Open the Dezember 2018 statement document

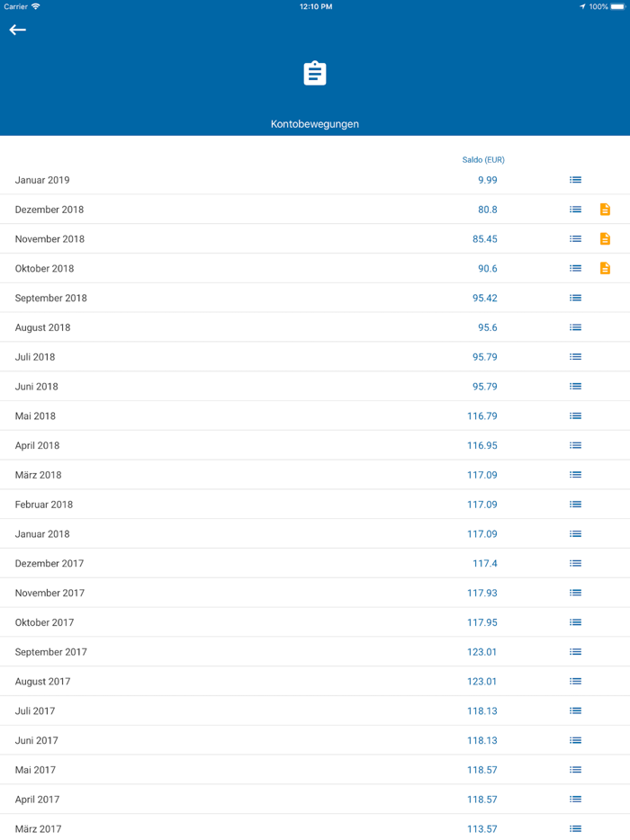tap(605, 210)
